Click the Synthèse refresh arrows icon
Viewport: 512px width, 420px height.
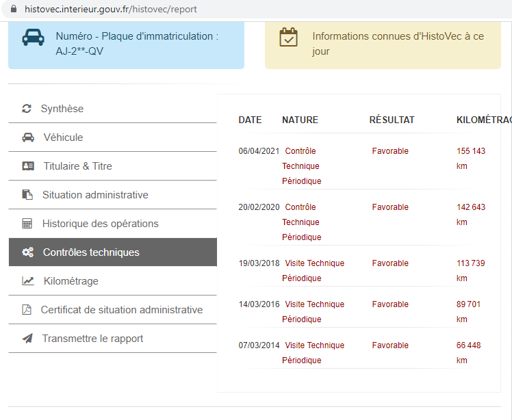(x=27, y=109)
